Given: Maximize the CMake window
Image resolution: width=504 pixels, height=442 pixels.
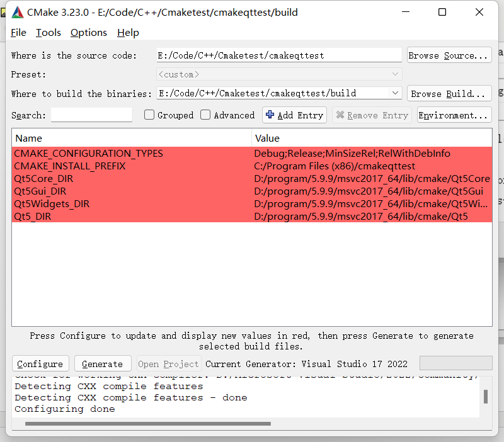Looking at the screenshot, I should 442,12.
